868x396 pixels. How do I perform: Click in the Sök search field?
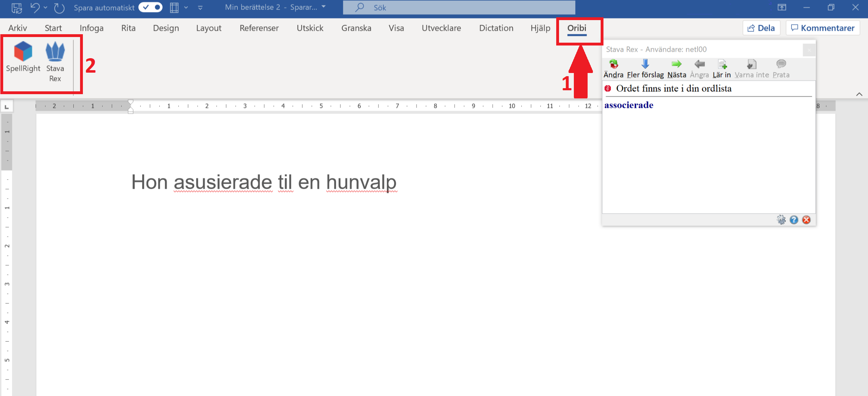[459, 7]
